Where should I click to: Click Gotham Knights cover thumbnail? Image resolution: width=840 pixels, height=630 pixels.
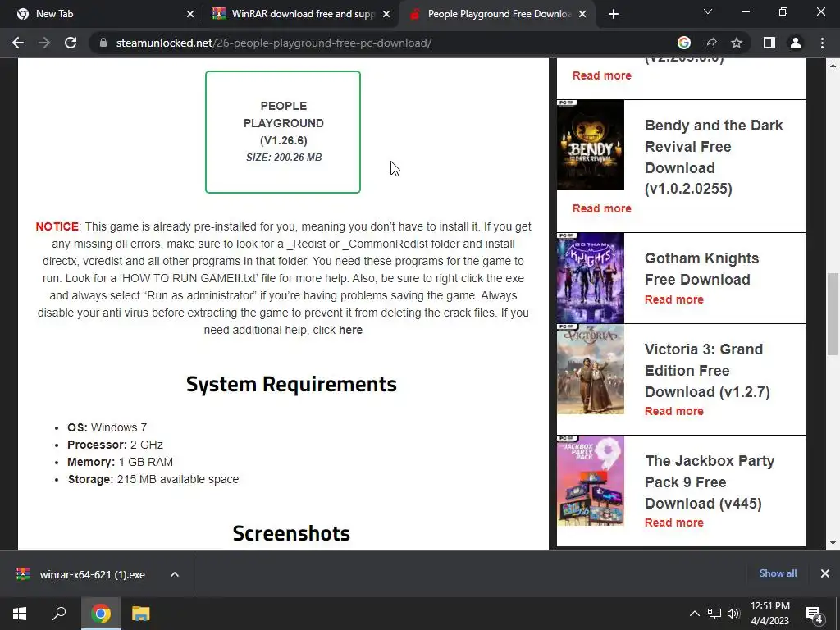[x=591, y=278]
